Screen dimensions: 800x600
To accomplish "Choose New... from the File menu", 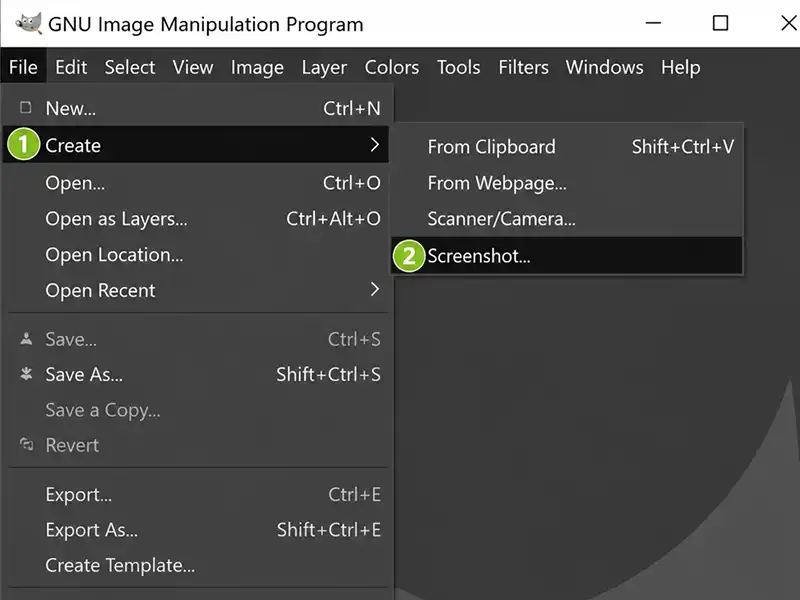I will [196, 108].
